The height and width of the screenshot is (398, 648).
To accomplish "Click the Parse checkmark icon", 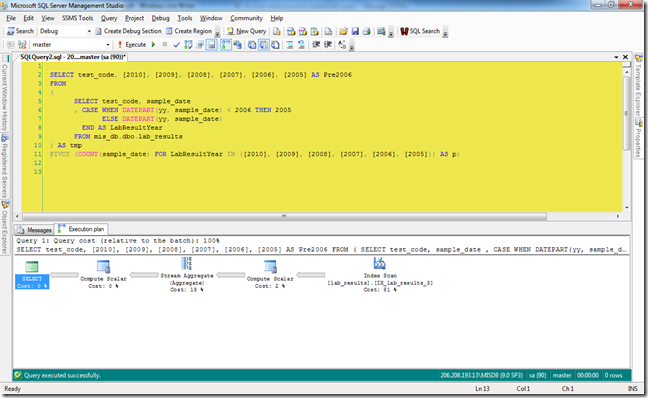I will coord(176,45).
